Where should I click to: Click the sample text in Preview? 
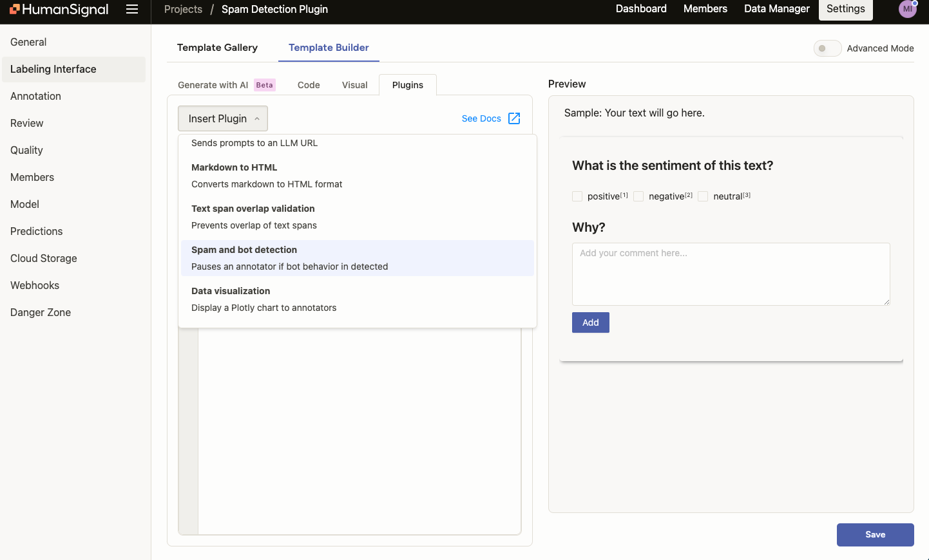coord(635,113)
